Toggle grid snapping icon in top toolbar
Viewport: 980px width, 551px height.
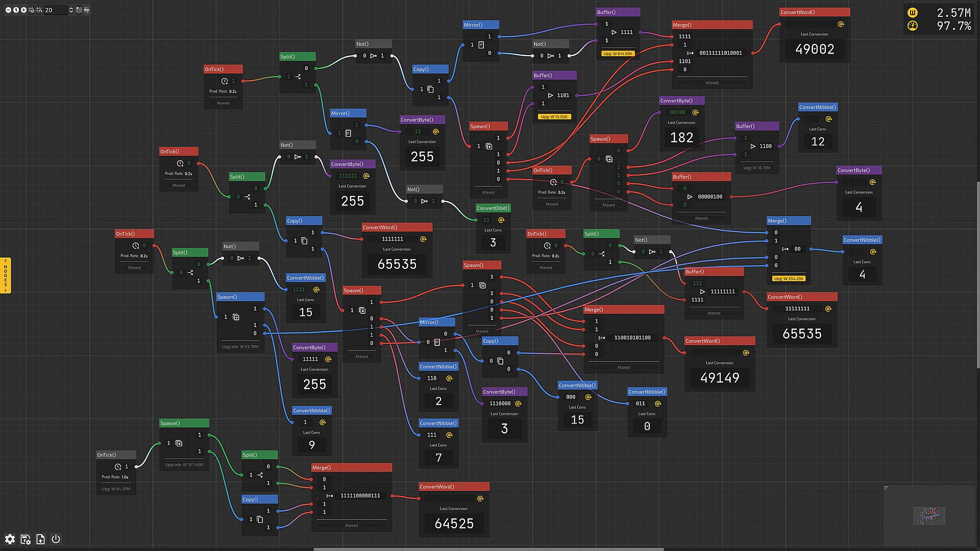point(32,10)
